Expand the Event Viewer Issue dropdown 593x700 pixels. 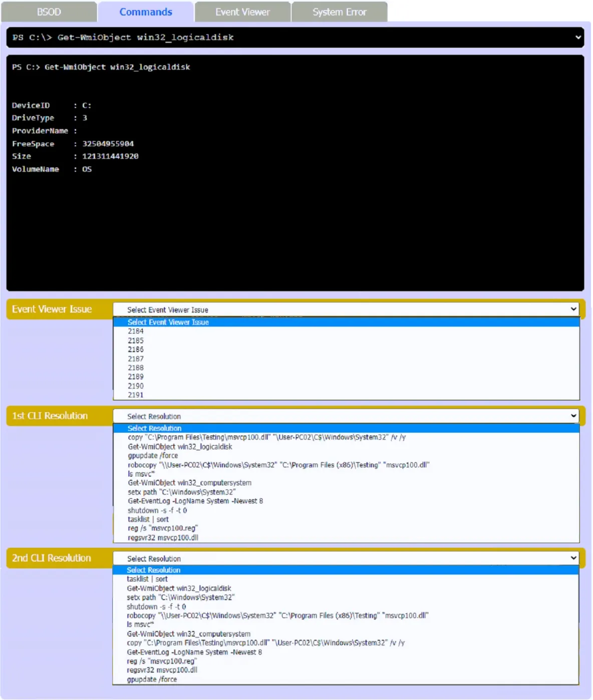tap(346, 309)
